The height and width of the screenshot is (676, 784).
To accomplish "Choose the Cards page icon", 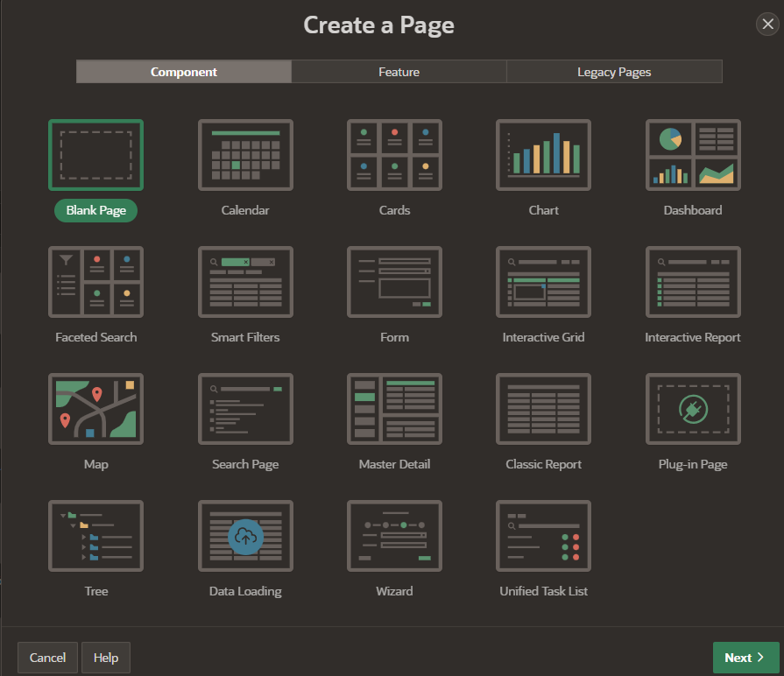I will [394, 155].
